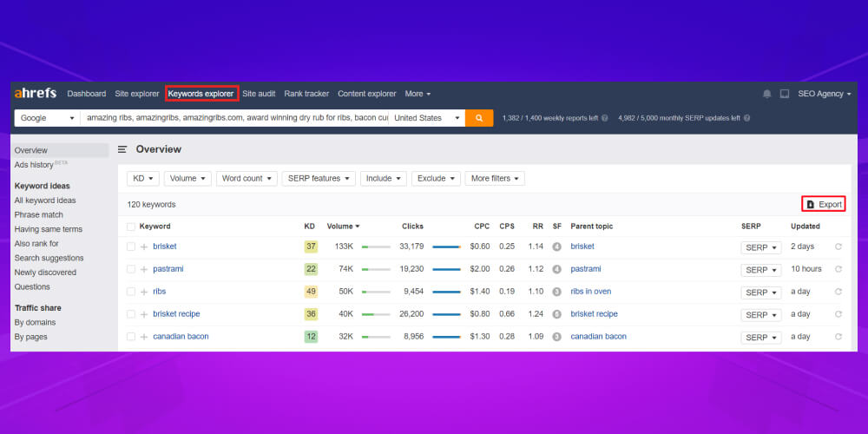Refresh the canadian bacon row update icon
Image resolution: width=868 pixels, height=434 pixels.
(x=838, y=337)
